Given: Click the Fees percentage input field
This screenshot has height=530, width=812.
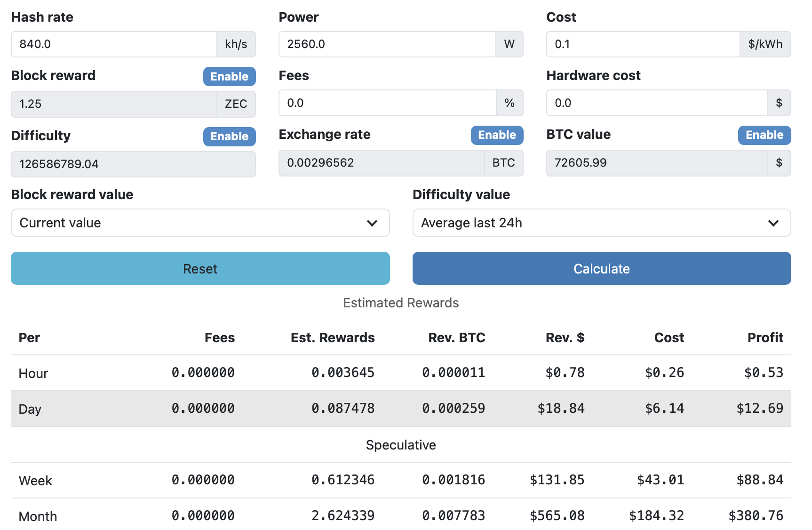Looking at the screenshot, I should point(386,103).
